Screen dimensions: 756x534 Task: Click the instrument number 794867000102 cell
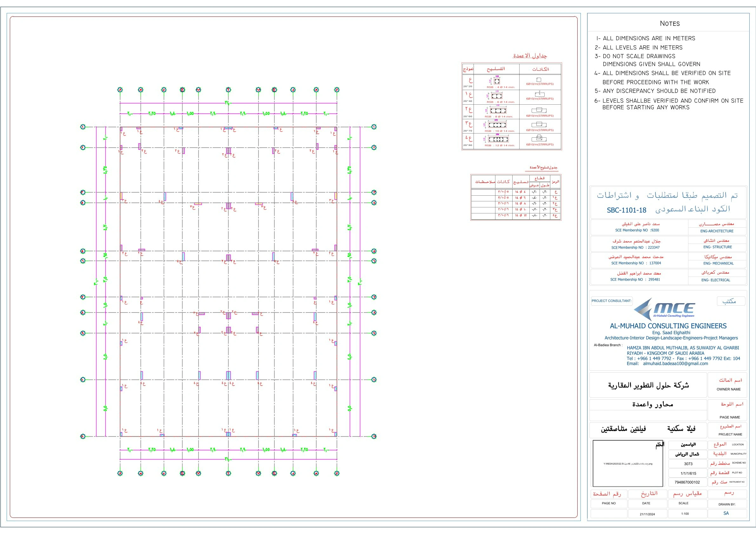687,482
